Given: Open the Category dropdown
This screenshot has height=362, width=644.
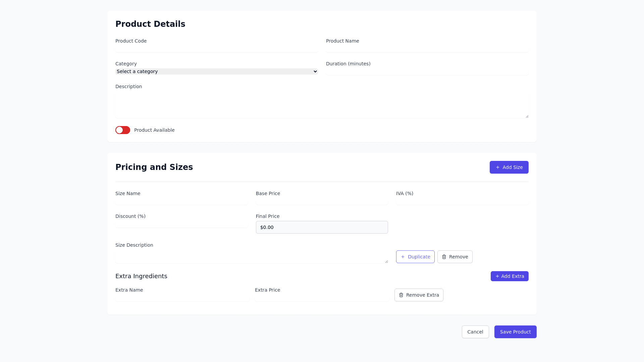Looking at the screenshot, I should point(216,71).
